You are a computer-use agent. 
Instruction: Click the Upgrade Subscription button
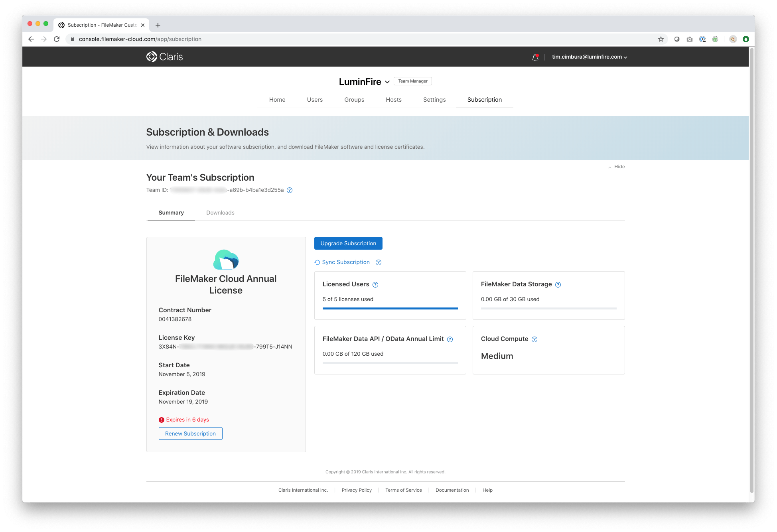(x=348, y=243)
